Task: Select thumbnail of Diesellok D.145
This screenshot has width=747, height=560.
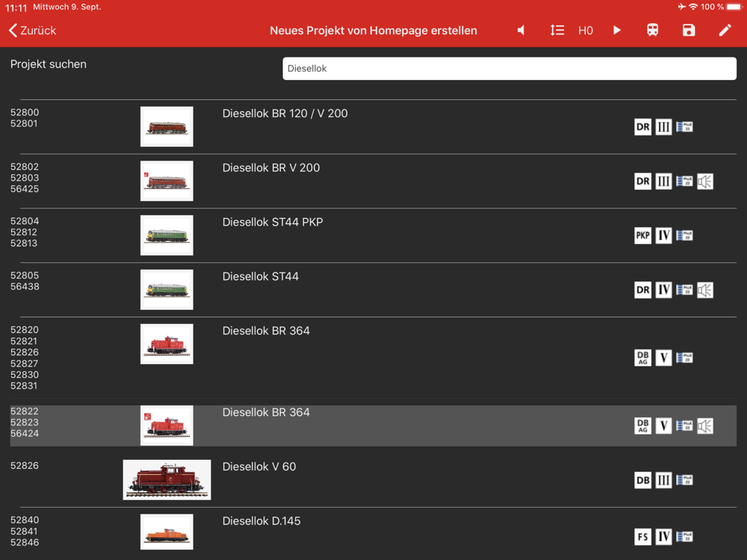Action: click(167, 532)
